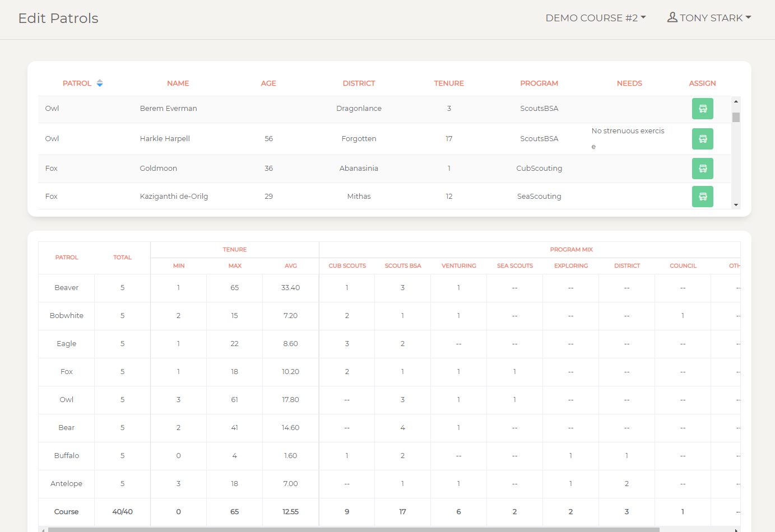Sort members list by Needs column

click(x=629, y=83)
